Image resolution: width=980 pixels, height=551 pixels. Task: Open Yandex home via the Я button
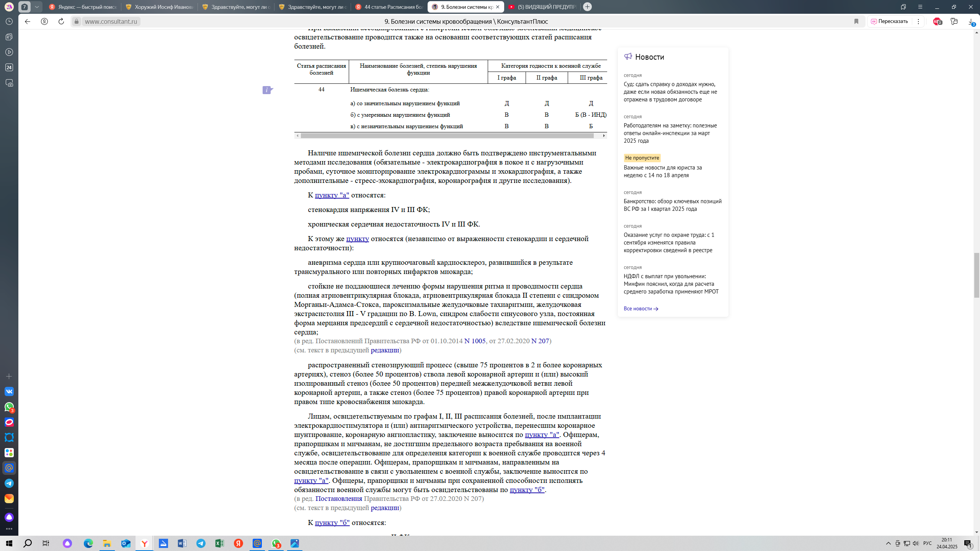[44, 21]
